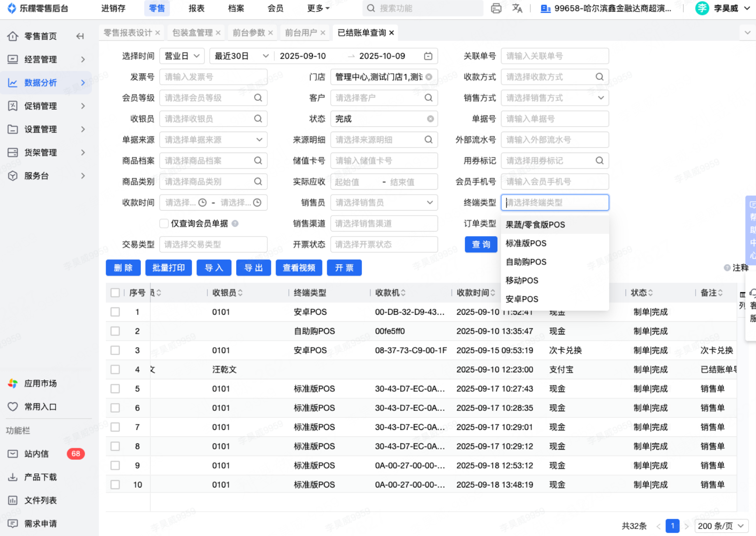Click the 查询 button
Screen dimensions: 756x536
(480, 244)
